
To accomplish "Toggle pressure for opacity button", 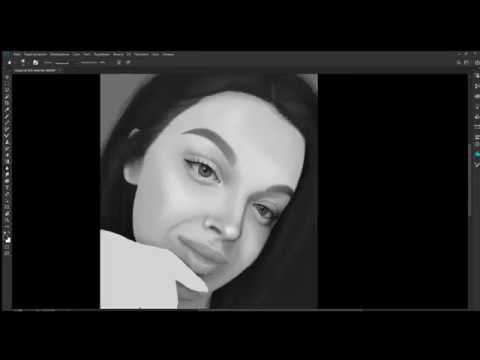I will click(119, 62).
